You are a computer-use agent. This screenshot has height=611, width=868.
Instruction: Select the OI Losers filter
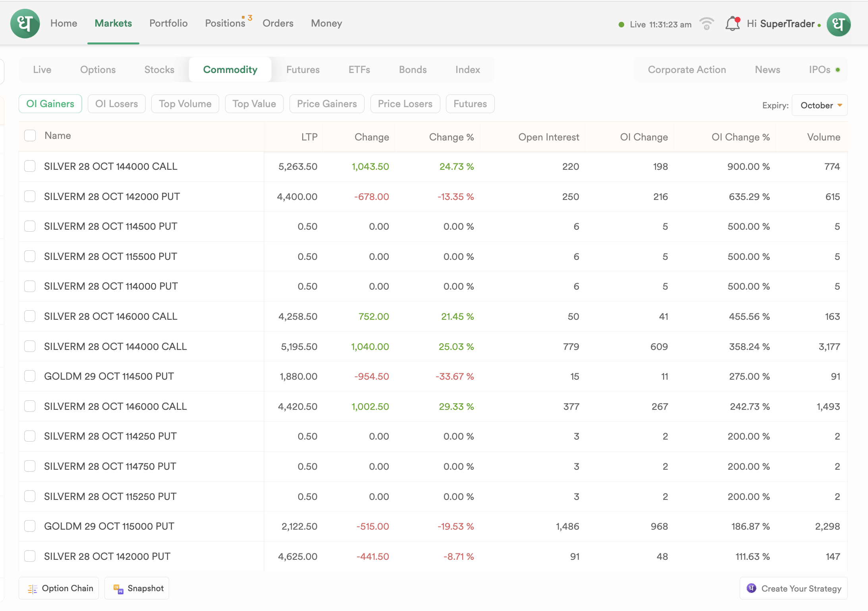116,104
